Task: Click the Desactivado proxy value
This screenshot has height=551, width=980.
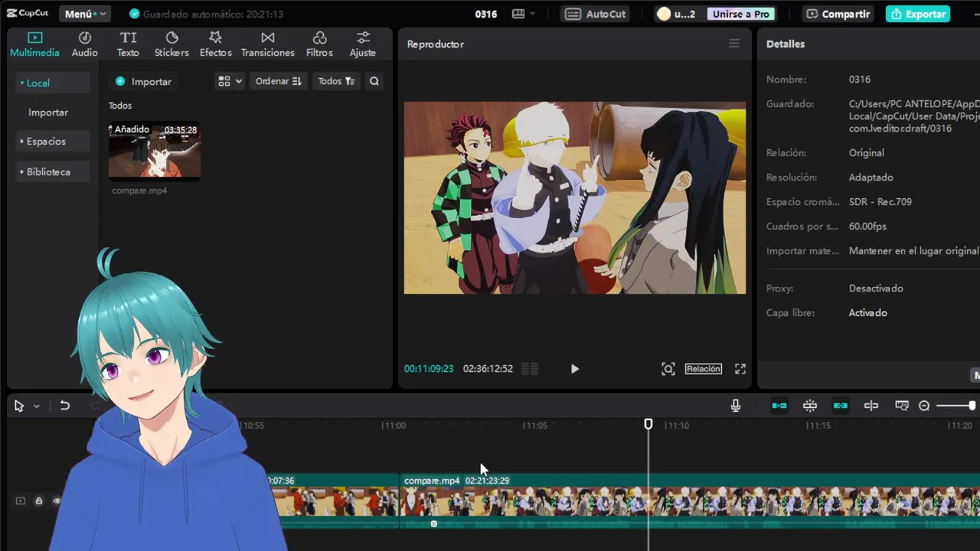Action: pyautogui.click(x=876, y=289)
